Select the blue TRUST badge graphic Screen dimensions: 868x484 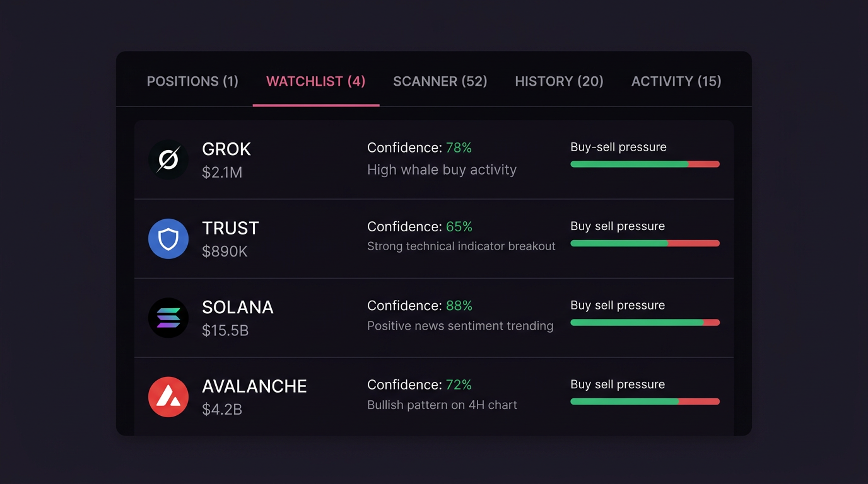(x=168, y=239)
